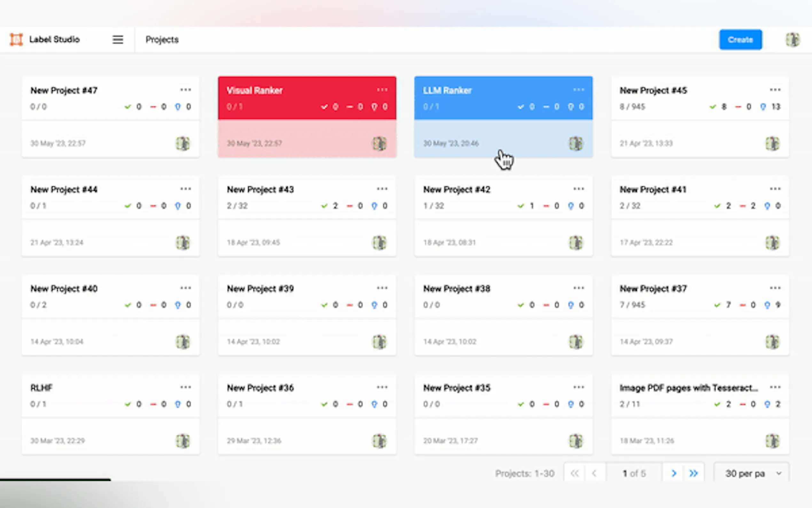Screen dimensions: 812x508
Task: Open the New Project #43 title
Action: tap(260, 189)
